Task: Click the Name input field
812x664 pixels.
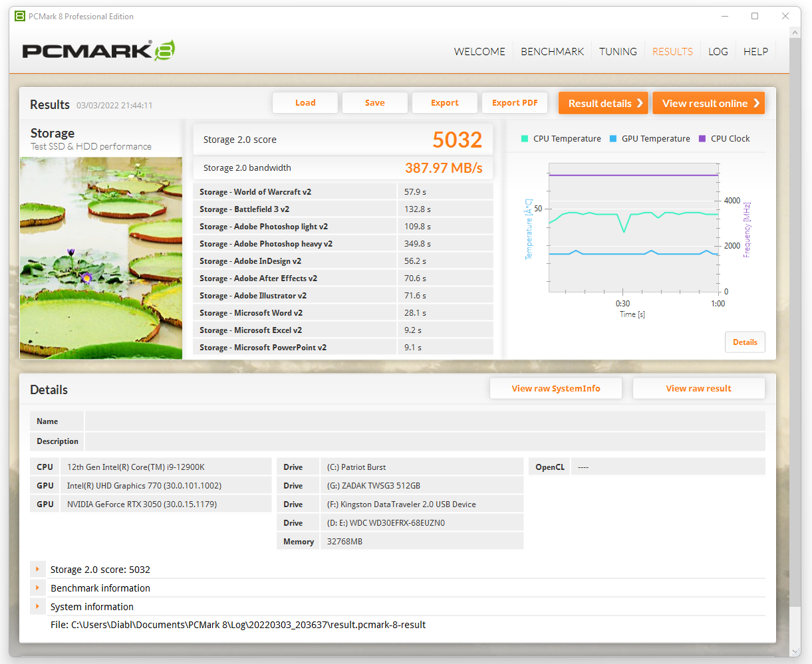Action: click(x=425, y=421)
